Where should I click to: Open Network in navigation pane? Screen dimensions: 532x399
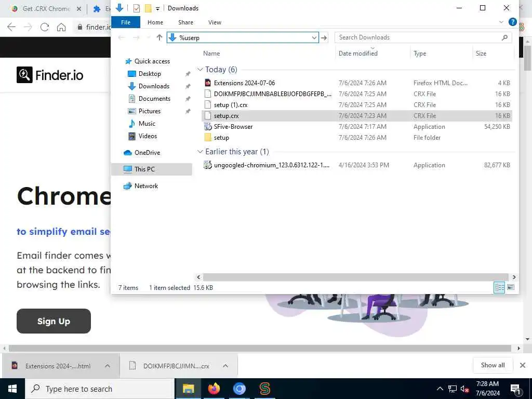(x=146, y=186)
